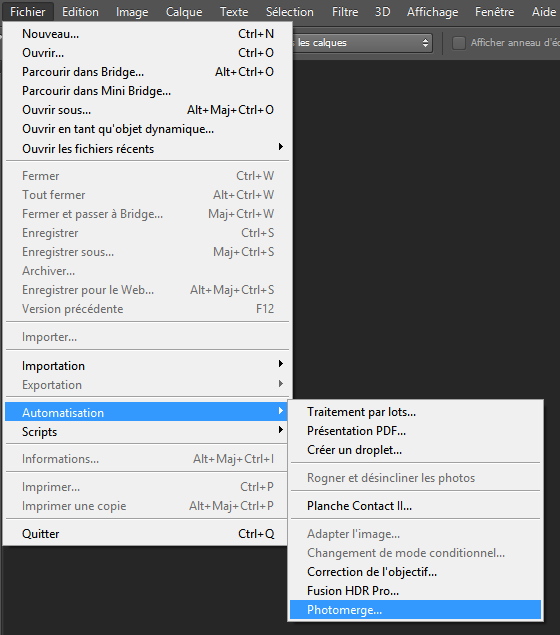Open the Edition menu
The height and width of the screenshot is (635, 560).
pos(80,12)
